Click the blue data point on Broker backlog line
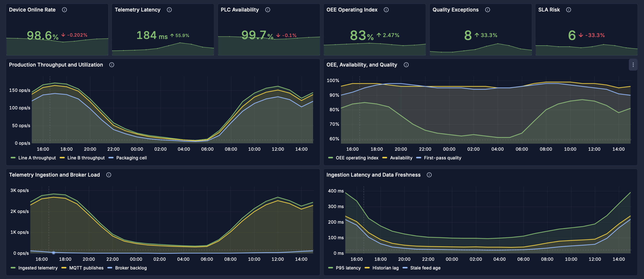The image size is (644, 279). (x=53, y=253)
